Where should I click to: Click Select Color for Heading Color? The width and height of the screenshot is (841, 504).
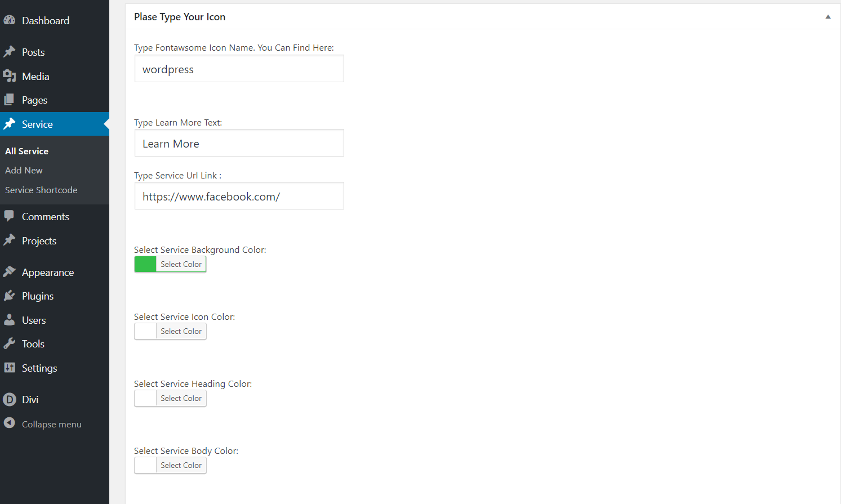(x=181, y=398)
